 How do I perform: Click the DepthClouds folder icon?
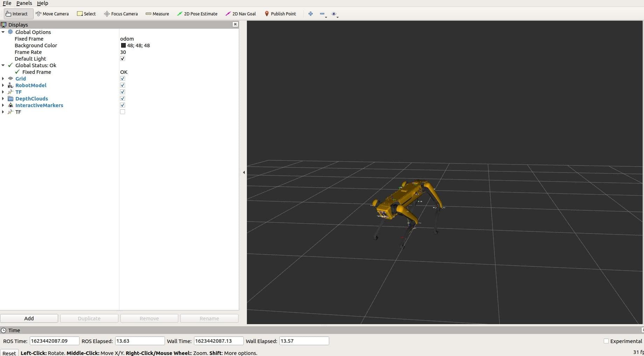click(11, 98)
